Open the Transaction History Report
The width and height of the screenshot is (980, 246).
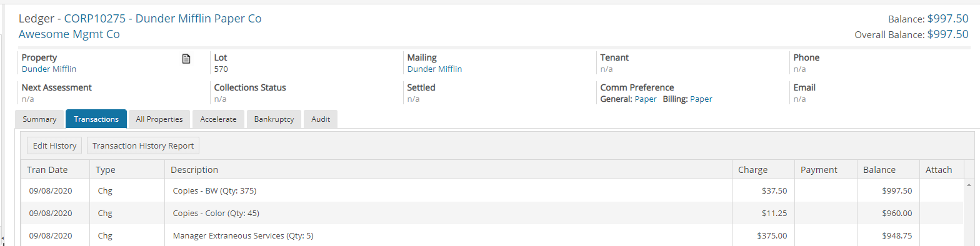point(143,145)
